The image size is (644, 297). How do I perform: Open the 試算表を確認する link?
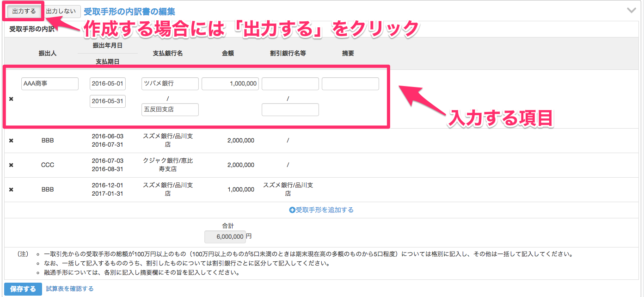70,289
